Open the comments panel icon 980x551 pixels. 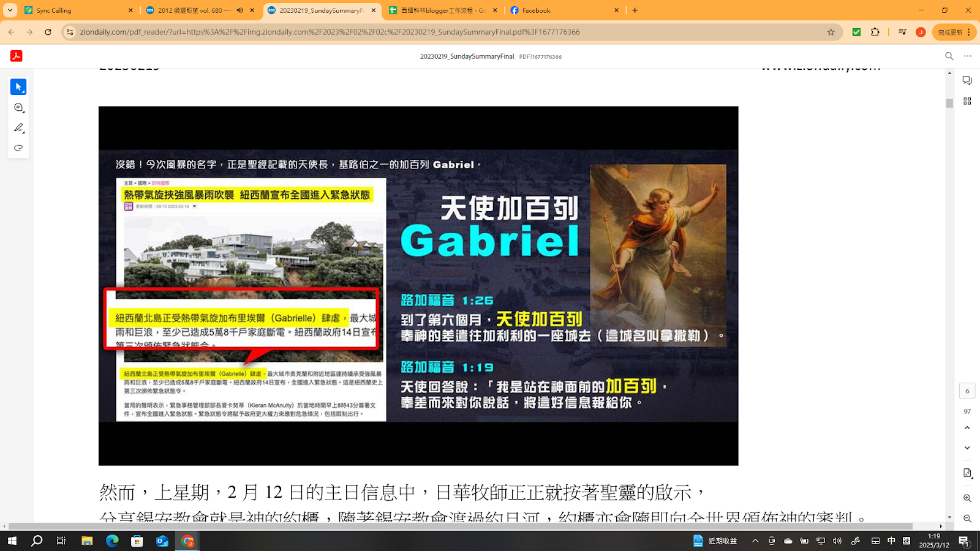pos(967,81)
